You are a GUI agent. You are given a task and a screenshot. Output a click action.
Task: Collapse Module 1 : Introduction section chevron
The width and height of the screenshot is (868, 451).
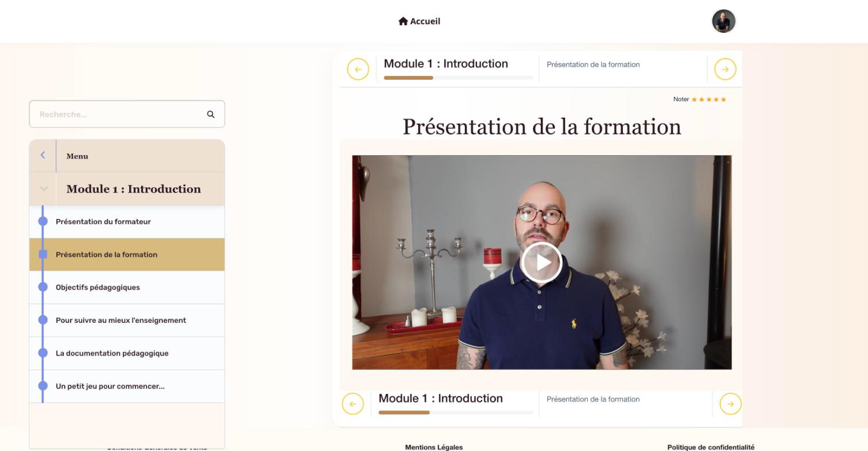[x=43, y=188]
